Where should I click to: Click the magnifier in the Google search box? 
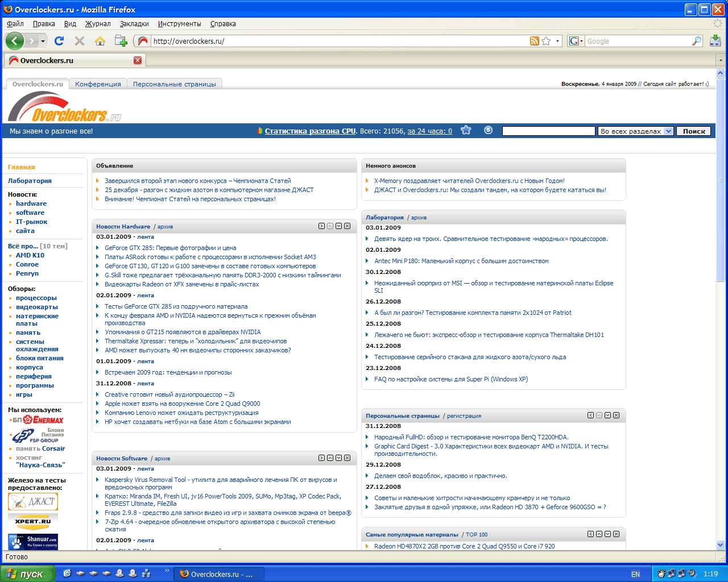tap(696, 41)
